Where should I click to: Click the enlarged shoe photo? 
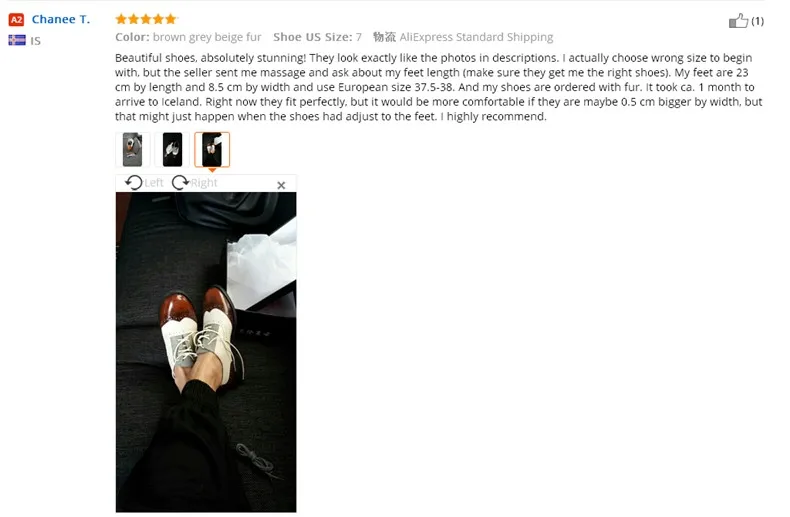tap(206, 352)
